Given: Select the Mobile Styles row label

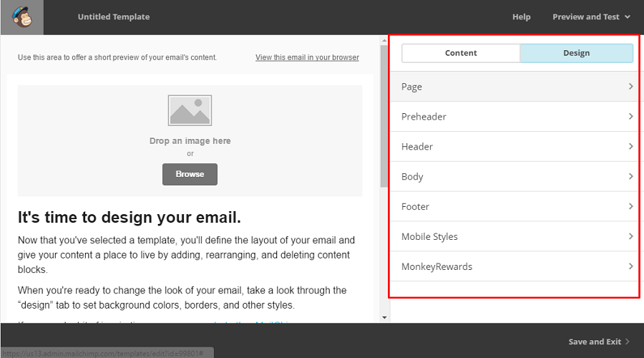Looking at the screenshot, I should coord(429,237).
